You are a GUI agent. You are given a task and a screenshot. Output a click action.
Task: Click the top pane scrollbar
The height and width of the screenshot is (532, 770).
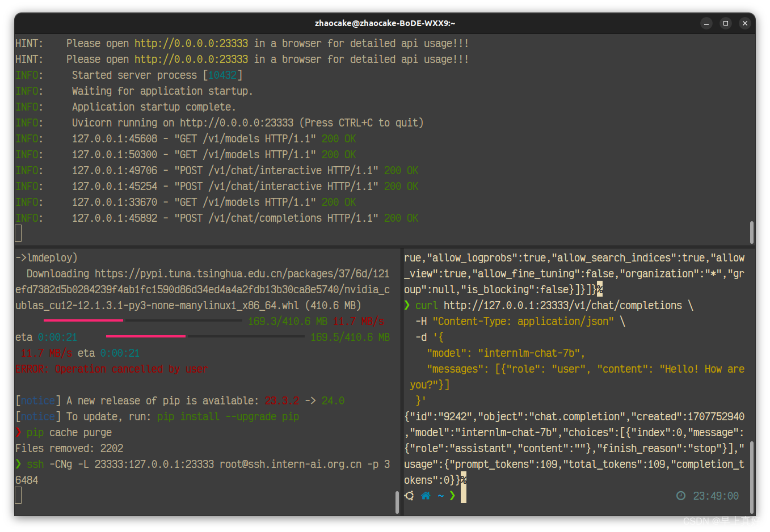tap(752, 232)
